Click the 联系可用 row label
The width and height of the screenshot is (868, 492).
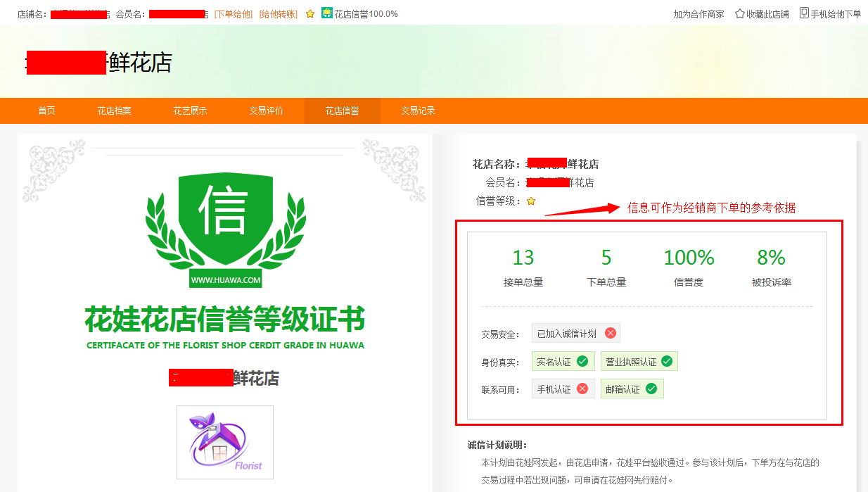500,389
